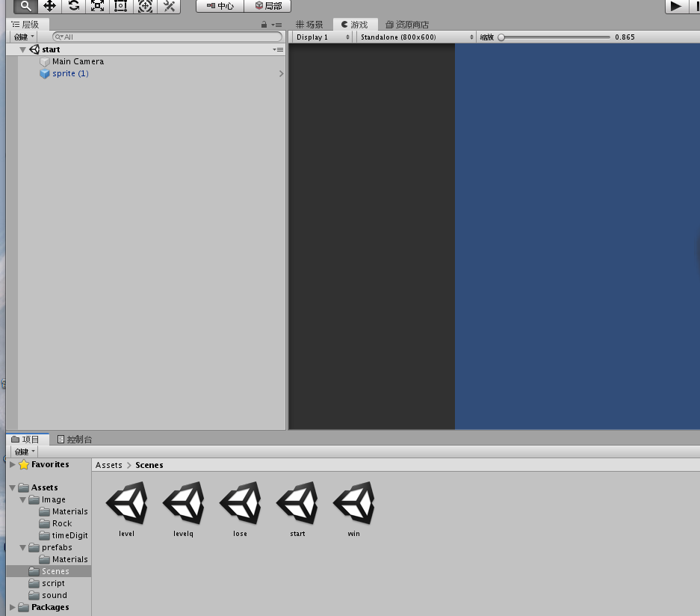Open the Hierarchy panel options menu
Image resolution: width=700 pixels, height=616 pixels.
coord(276,25)
